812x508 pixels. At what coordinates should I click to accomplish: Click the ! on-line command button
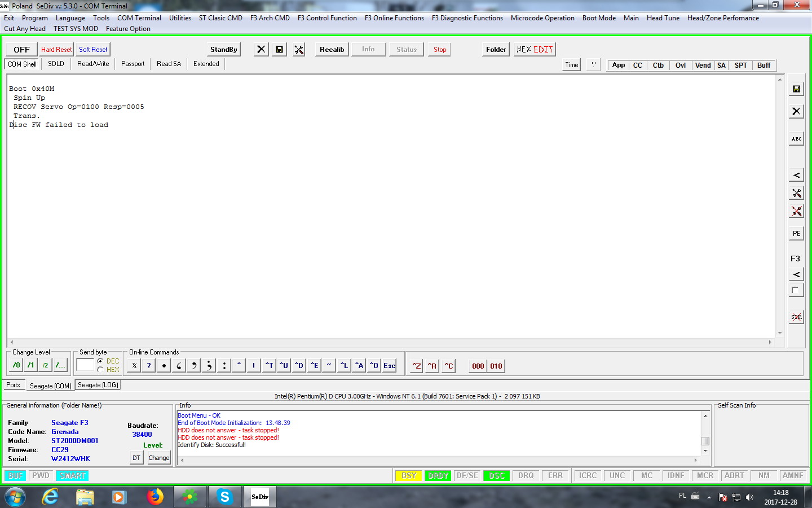[254, 366]
